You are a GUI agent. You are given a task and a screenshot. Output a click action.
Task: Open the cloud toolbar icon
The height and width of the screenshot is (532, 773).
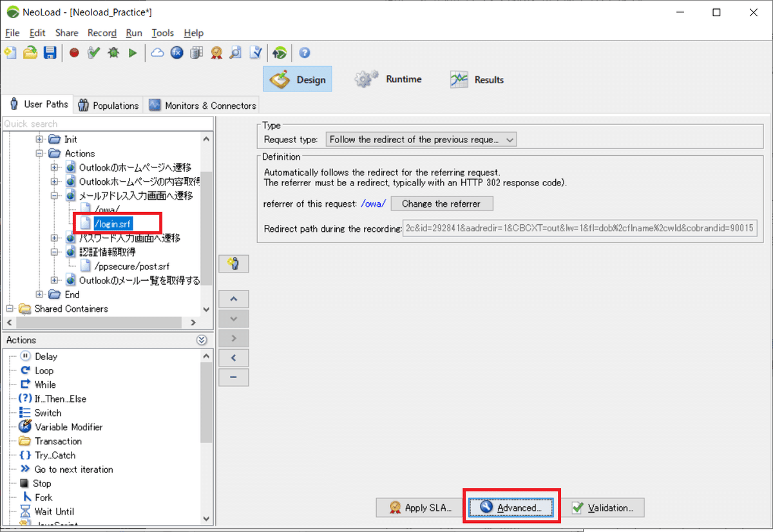pyautogui.click(x=157, y=53)
